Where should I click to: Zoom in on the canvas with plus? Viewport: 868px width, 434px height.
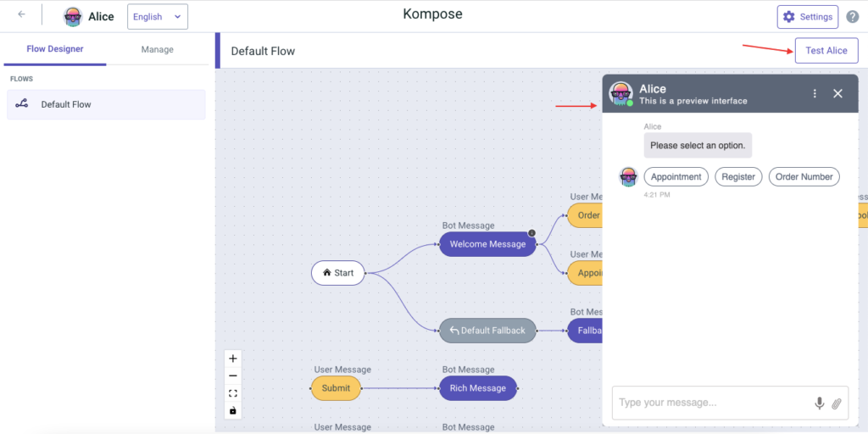point(233,359)
